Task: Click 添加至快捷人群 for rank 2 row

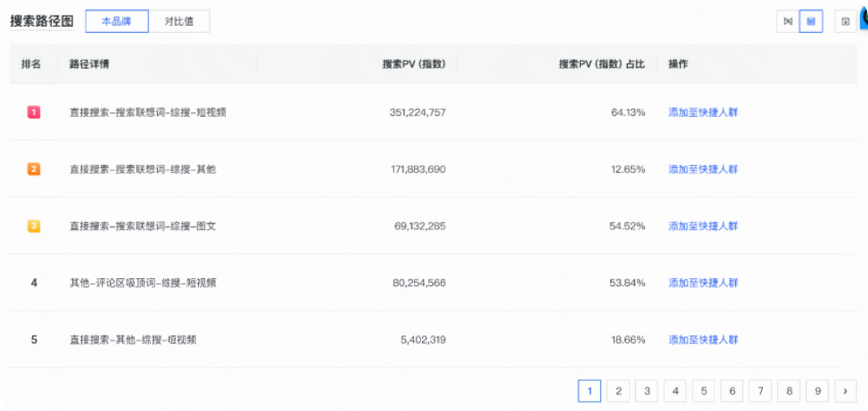Action: point(703,169)
